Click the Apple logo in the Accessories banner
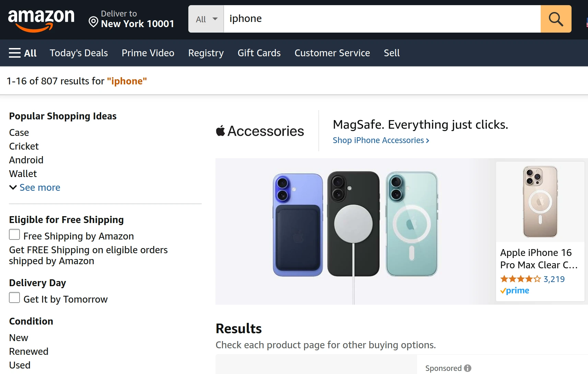The height and width of the screenshot is (374, 588). [x=221, y=131]
